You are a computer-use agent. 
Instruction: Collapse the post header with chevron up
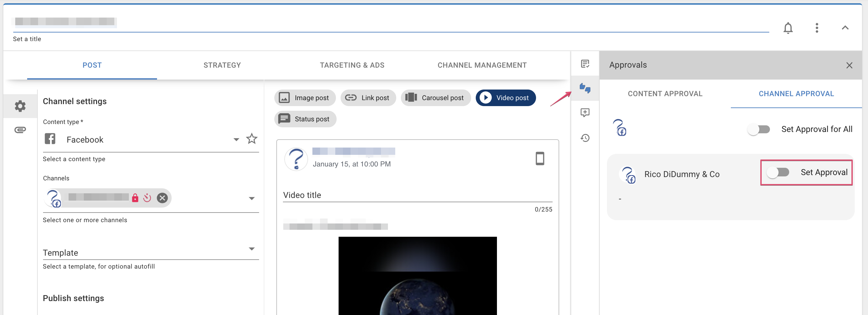pos(845,28)
